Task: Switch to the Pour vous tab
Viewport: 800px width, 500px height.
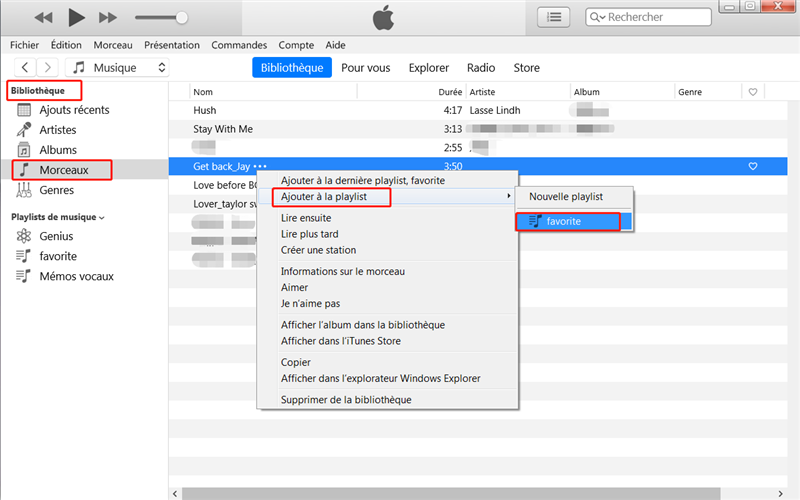Action: coord(365,67)
